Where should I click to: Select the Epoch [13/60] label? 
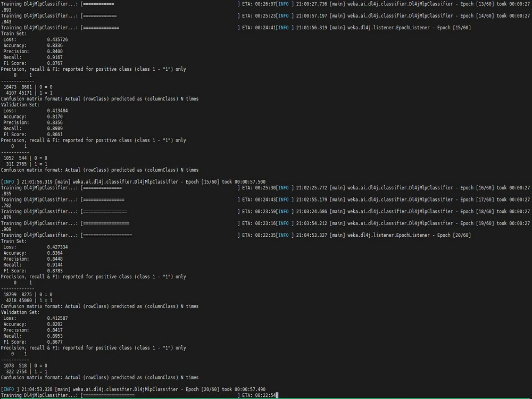(477, 4)
